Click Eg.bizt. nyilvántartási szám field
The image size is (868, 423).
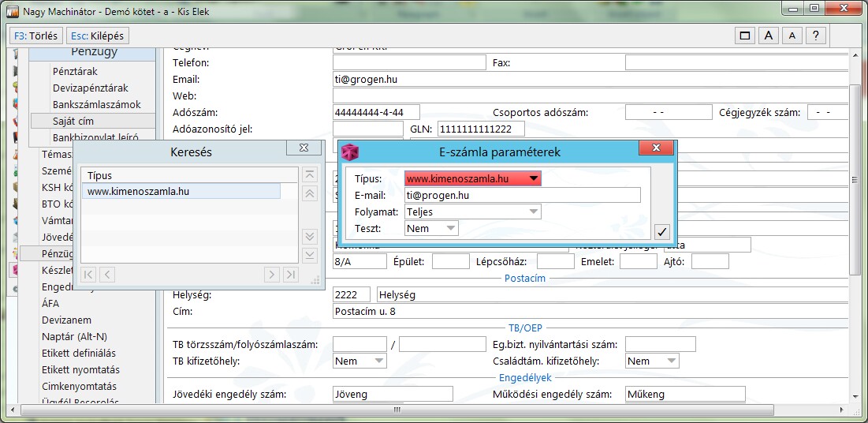(661, 344)
